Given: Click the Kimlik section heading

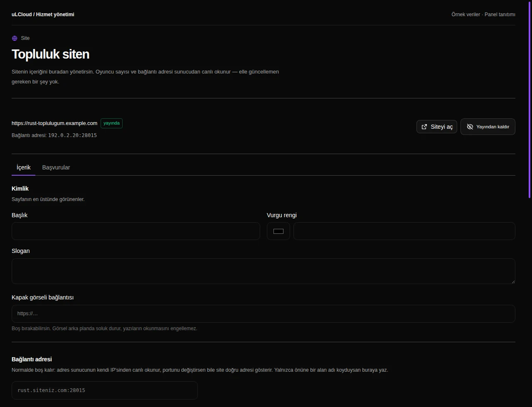Looking at the screenshot, I should tap(20, 189).
